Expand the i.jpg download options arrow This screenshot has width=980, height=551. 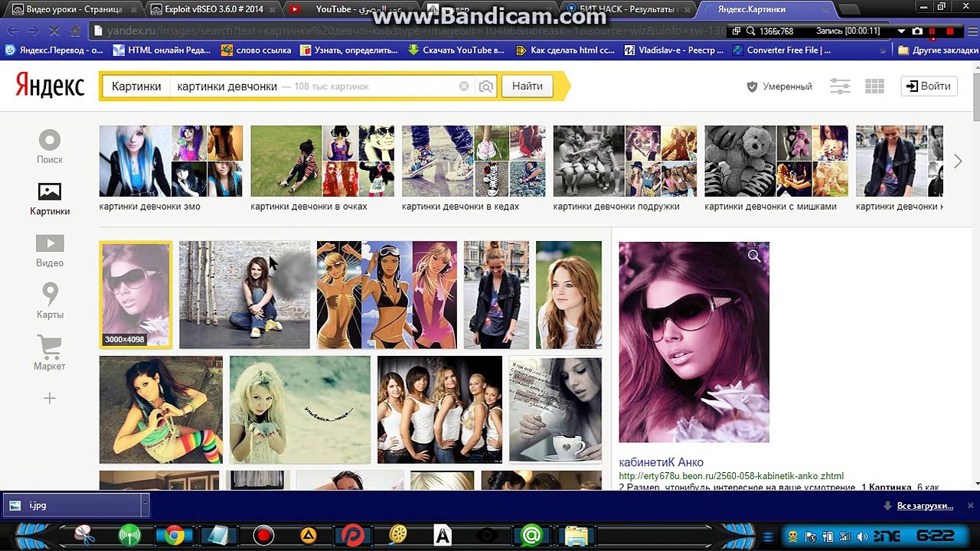(144, 505)
